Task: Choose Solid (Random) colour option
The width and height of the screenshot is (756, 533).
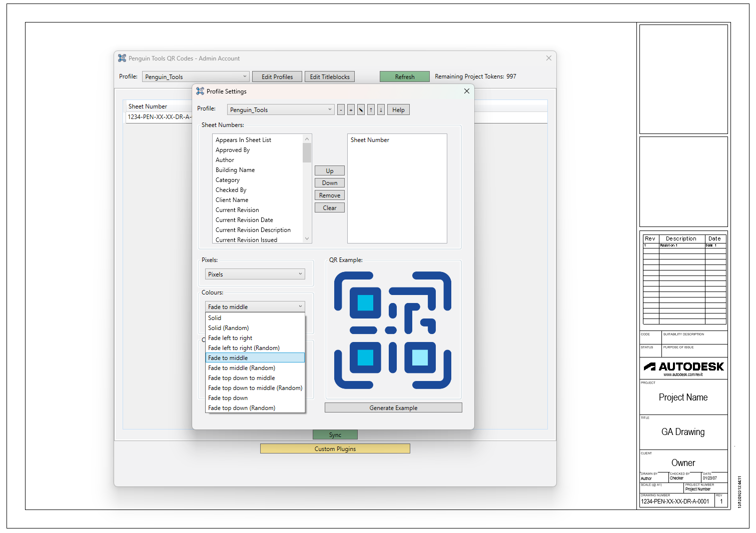Action: (255, 328)
